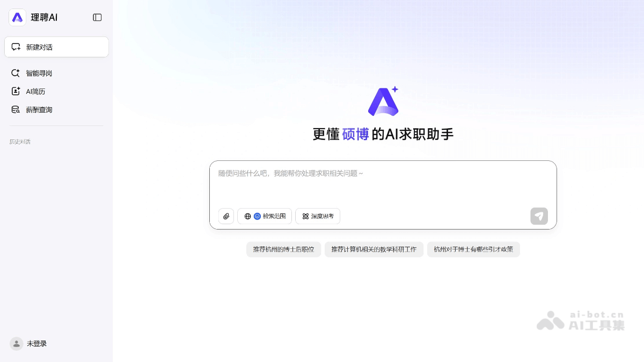Click the globe icon inside 检索范围 button
Screen dimensions: 644x362
pyautogui.click(x=248, y=216)
